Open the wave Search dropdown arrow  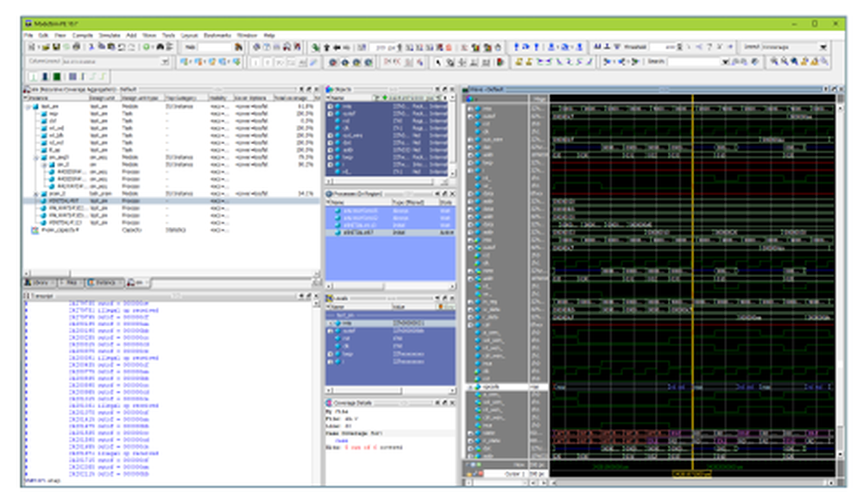pos(726,61)
